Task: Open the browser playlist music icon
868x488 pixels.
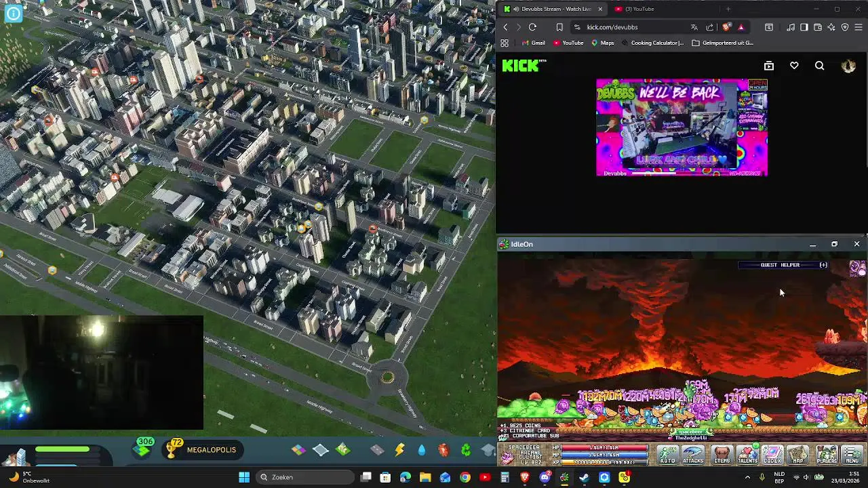Action: (791, 27)
